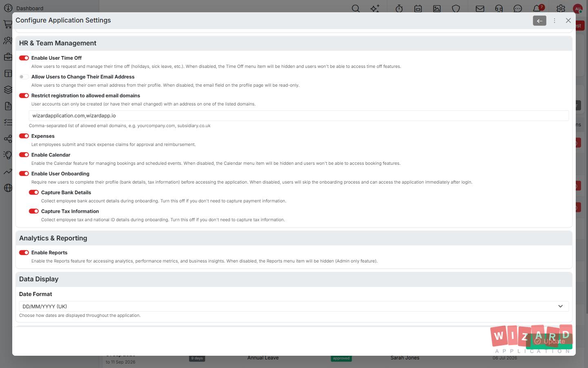Open the mail envelope icon in top bar
Screen dimensions: 588x368
(480, 9)
